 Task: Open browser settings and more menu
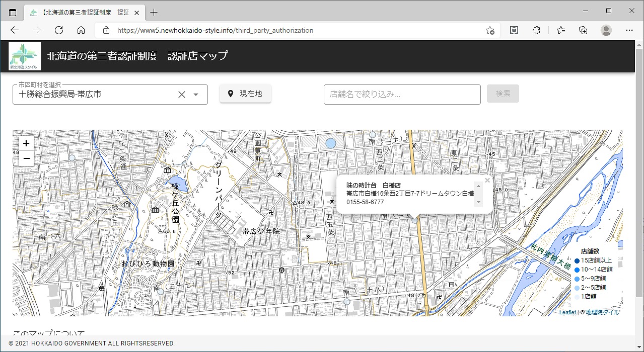point(629,30)
